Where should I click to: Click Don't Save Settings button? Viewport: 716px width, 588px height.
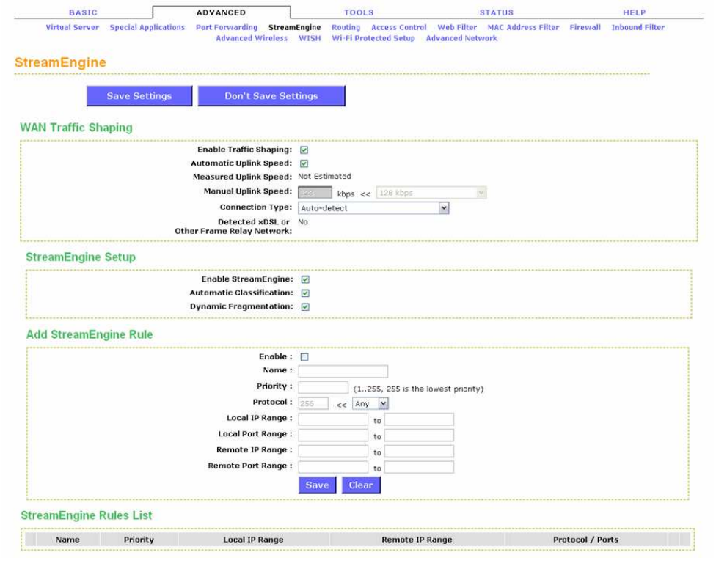pyautogui.click(x=271, y=96)
